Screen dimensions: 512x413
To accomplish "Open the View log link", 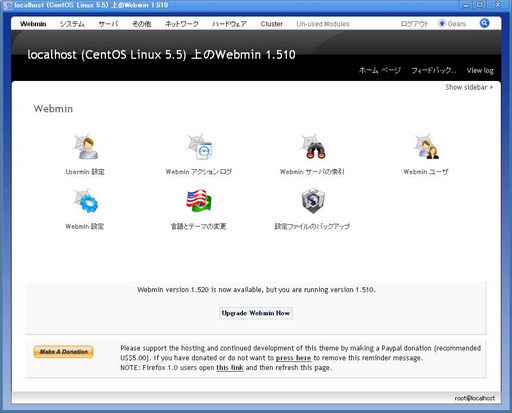I will [480, 70].
